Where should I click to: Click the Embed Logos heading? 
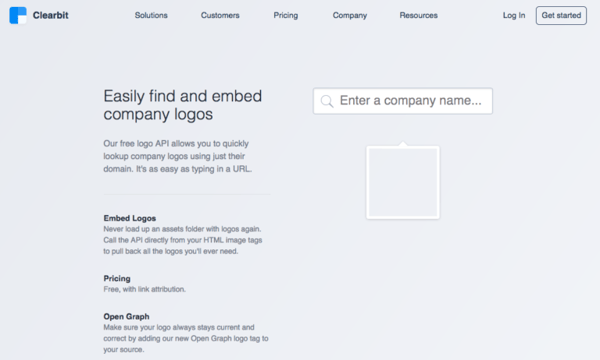point(130,218)
